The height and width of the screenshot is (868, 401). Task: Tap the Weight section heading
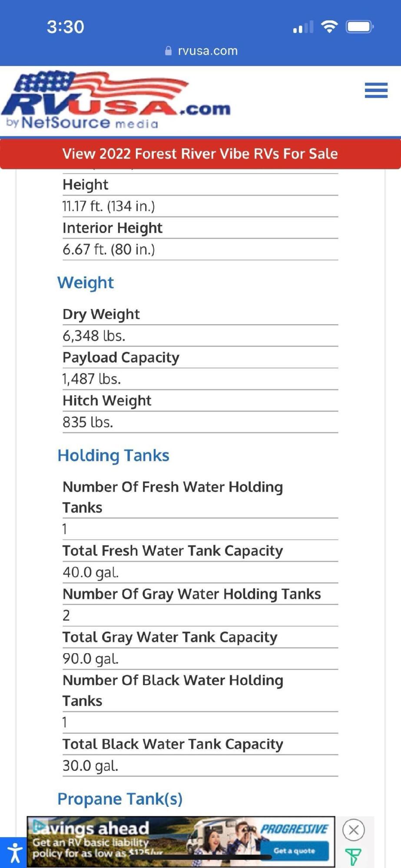(86, 283)
